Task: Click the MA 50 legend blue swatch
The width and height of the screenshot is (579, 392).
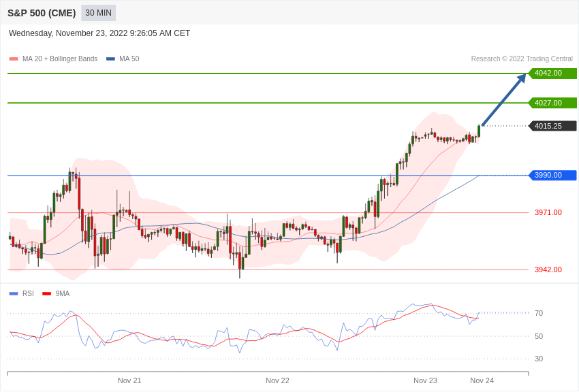Action: click(x=111, y=59)
